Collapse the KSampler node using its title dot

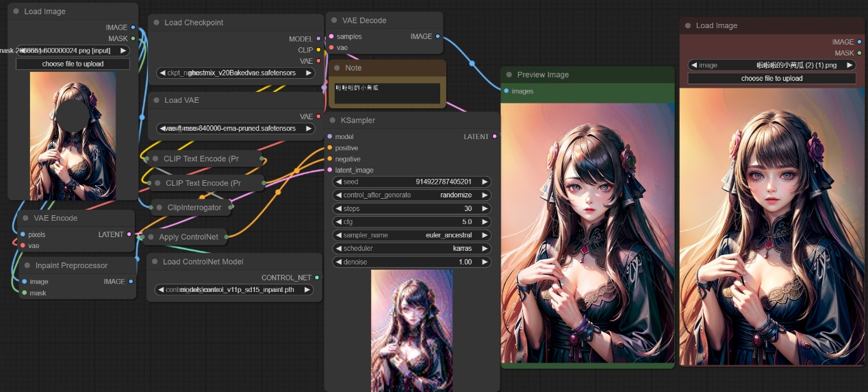tap(331, 121)
